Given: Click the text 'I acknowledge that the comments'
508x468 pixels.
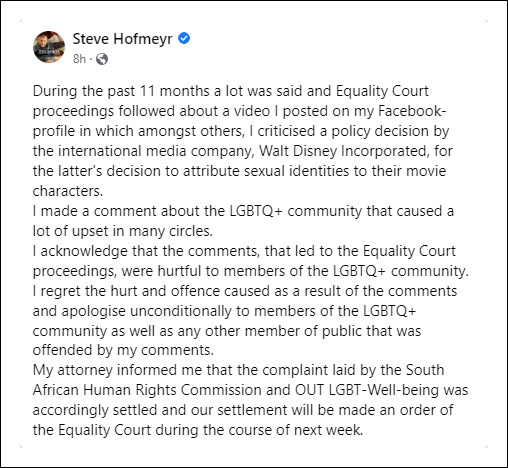Looking at the screenshot, I should coord(146,251).
